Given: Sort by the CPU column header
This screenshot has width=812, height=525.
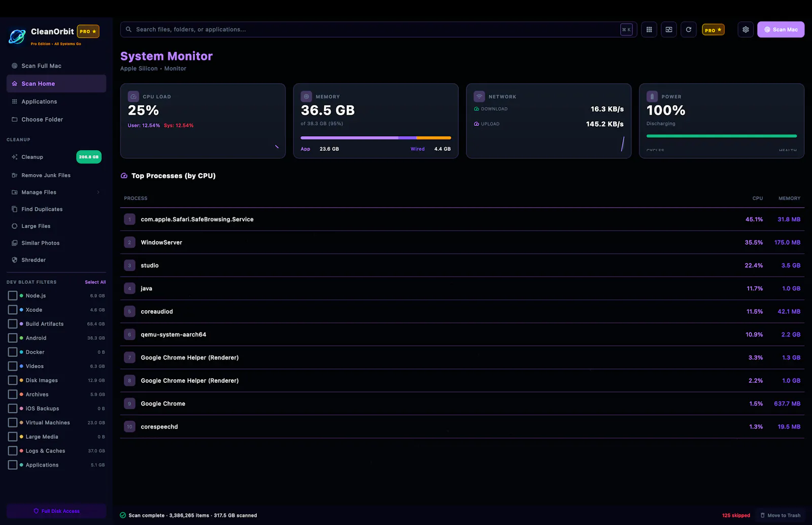Looking at the screenshot, I should (757, 199).
